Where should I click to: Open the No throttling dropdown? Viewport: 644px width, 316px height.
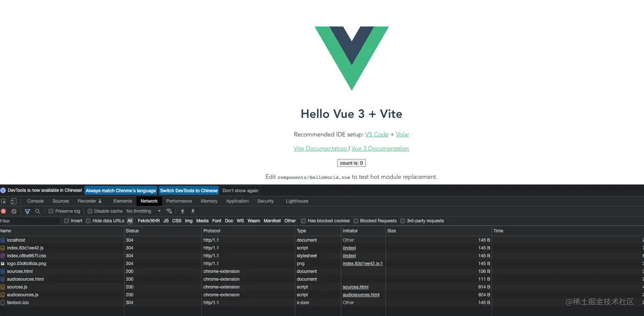tap(144, 211)
